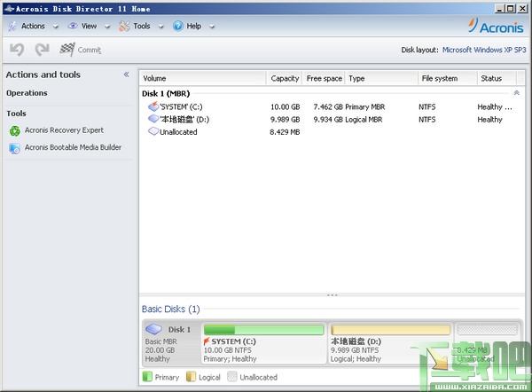Click the 7.462 GB free space value
The image size is (532, 392).
[x=328, y=107]
